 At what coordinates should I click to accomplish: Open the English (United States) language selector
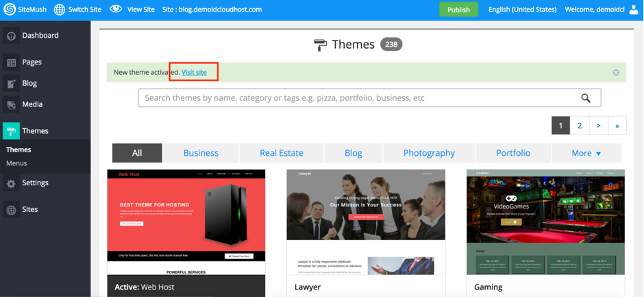click(x=523, y=9)
